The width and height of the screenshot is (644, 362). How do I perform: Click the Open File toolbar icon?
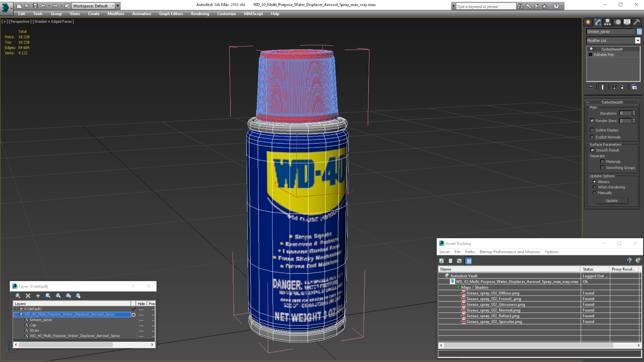point(27,6)
